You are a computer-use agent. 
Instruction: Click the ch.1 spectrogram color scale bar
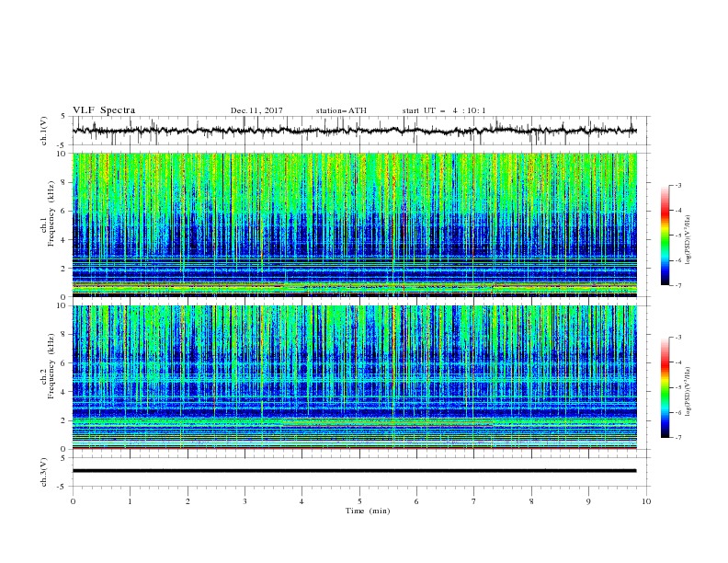[x=665, y=236]
